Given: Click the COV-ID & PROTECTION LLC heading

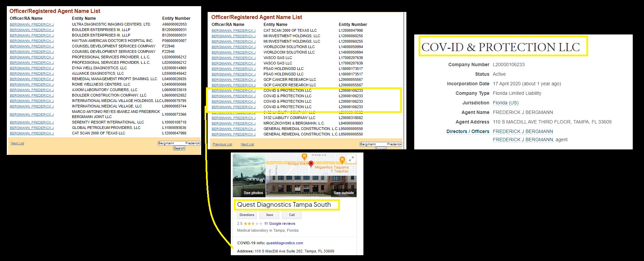Looking at the screenshot, I should tap(500, 47).
